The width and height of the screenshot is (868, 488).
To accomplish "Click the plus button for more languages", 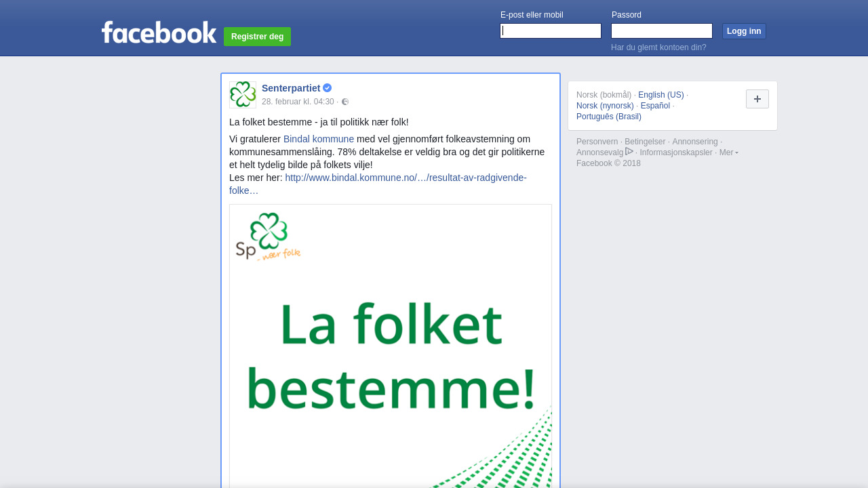I will point(757,99).
